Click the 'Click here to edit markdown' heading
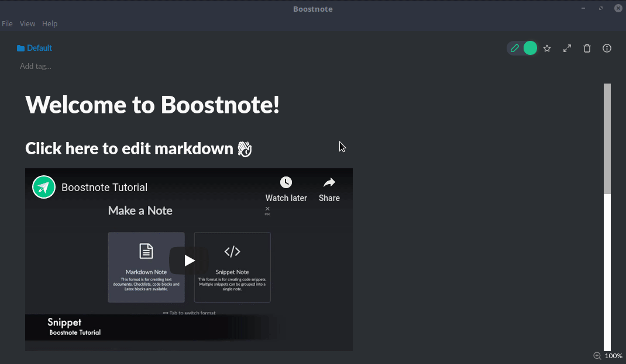 pos(139,149)
